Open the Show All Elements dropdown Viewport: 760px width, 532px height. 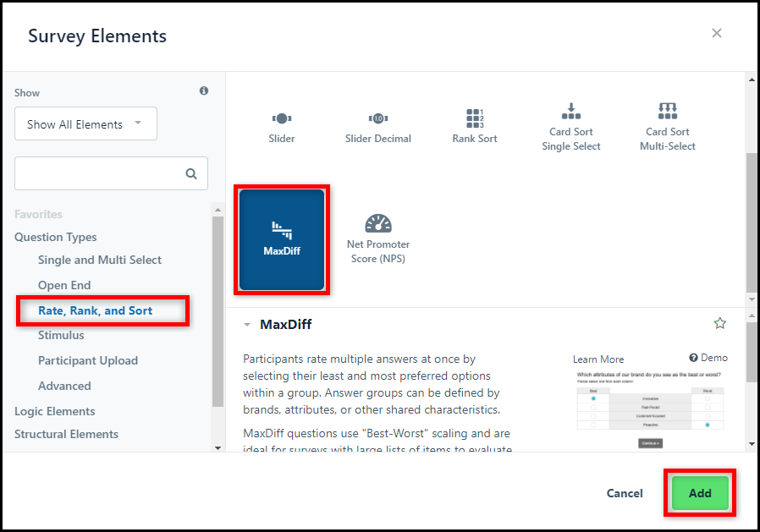[x=85, y=124]
